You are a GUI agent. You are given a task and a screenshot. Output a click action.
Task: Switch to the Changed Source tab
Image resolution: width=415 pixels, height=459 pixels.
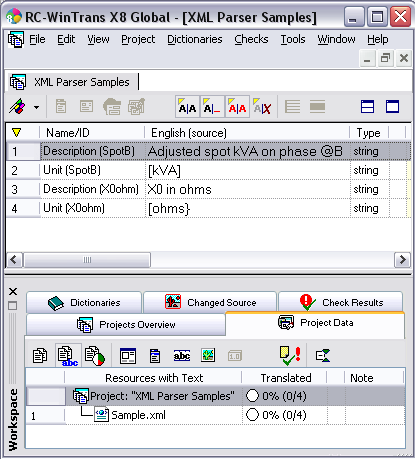tap(210, 303)
